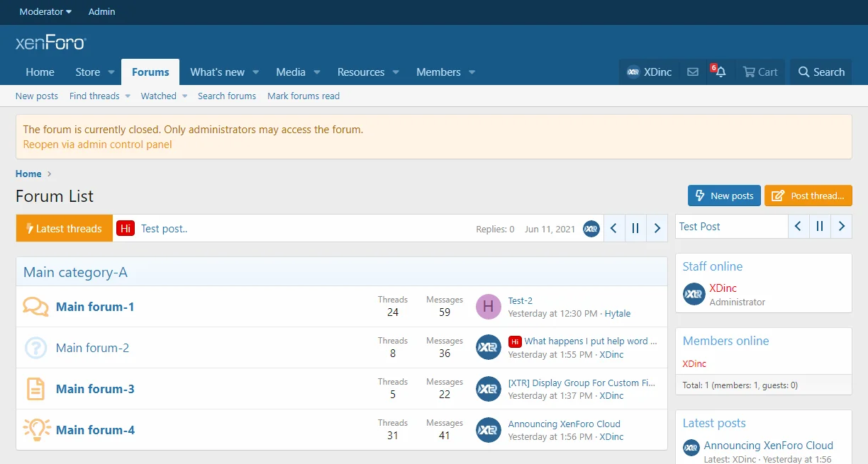Screen dimensions: 868x464
Task: Click the Main forum-2 question mark icon
Action: point(35,348)
